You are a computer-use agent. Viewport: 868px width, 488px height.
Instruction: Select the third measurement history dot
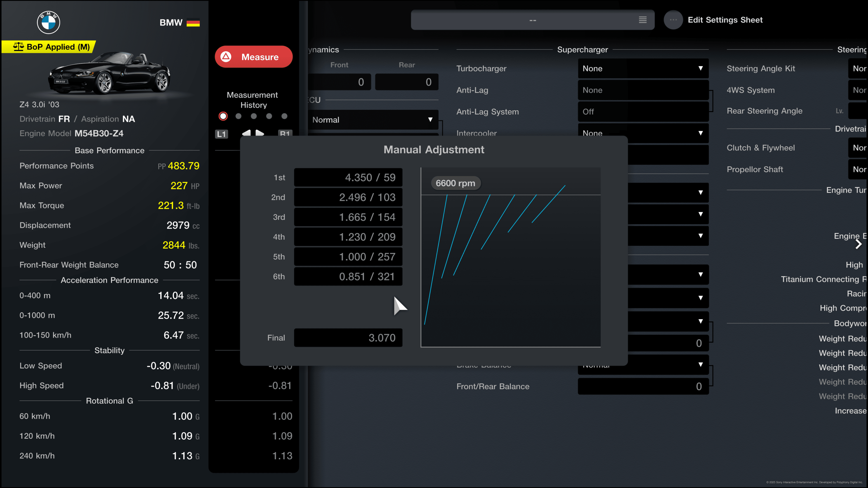pyautogui.click(x=254, y=116)
